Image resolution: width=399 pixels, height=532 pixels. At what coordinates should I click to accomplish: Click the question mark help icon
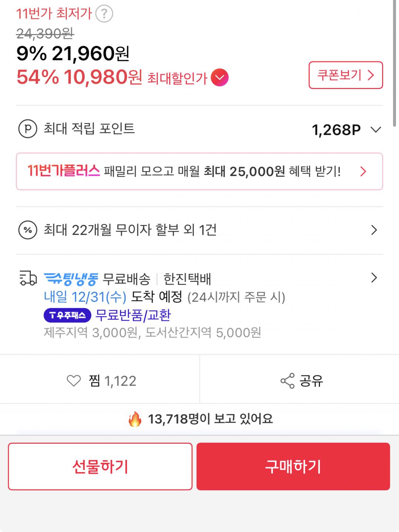tap(104, 14)
